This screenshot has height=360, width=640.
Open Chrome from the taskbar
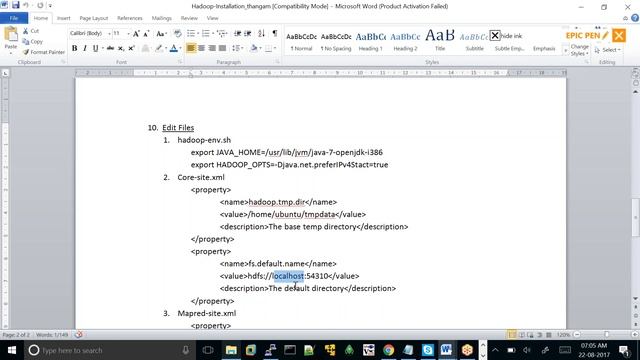pos(388,350)
